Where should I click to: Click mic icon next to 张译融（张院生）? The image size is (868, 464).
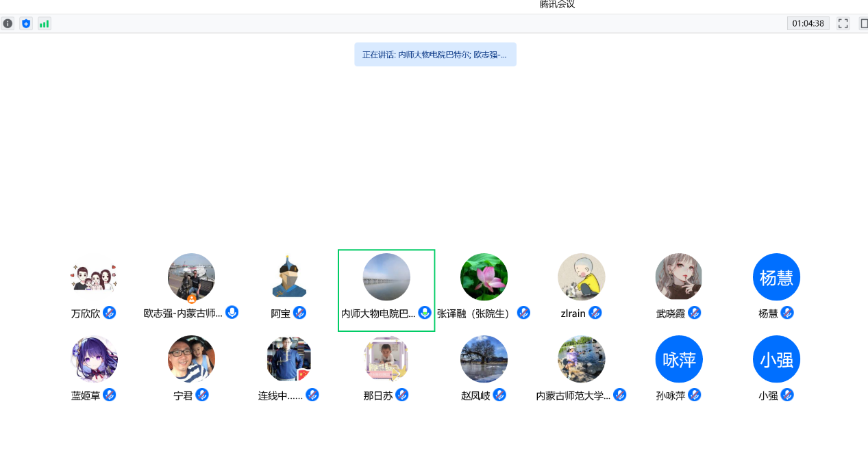click(x=523, y=313)
